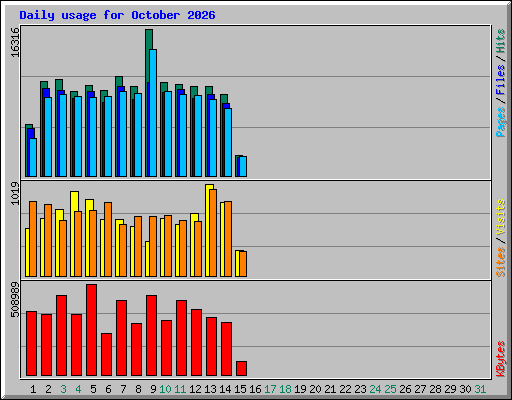
Task: Click day 28 on the x-axis
Action: pyautogui.click(x=435, y=389)
